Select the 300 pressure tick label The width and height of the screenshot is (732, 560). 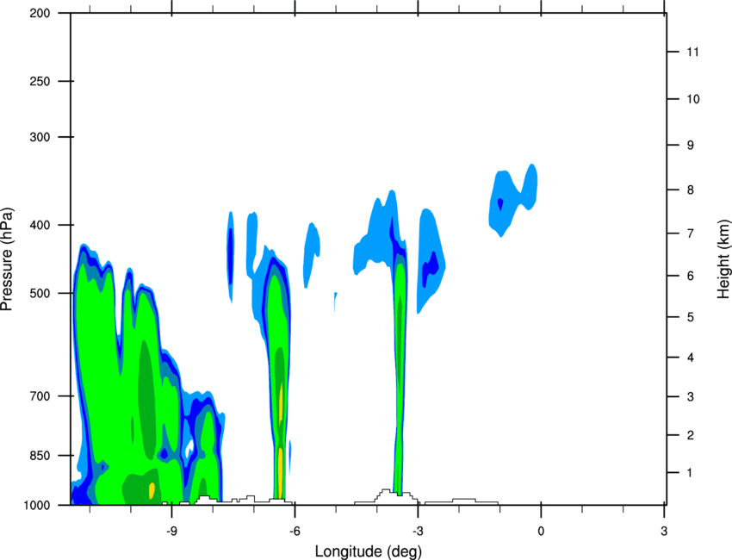pos(40,137)
